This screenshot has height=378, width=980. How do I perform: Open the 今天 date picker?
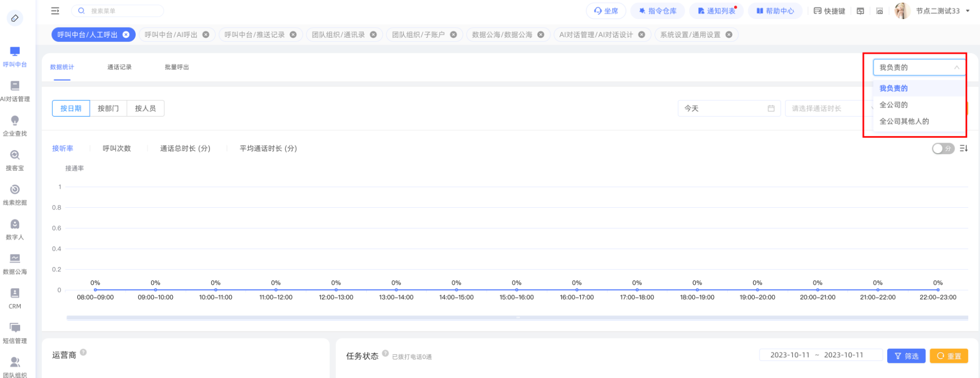coord(728,108)
